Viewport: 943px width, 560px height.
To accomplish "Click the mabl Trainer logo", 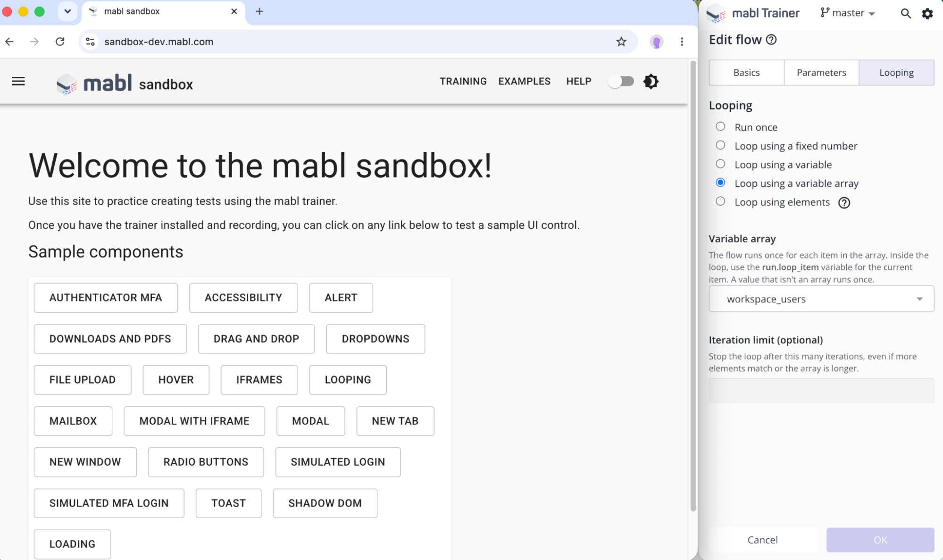I will [x=753, y=13].
